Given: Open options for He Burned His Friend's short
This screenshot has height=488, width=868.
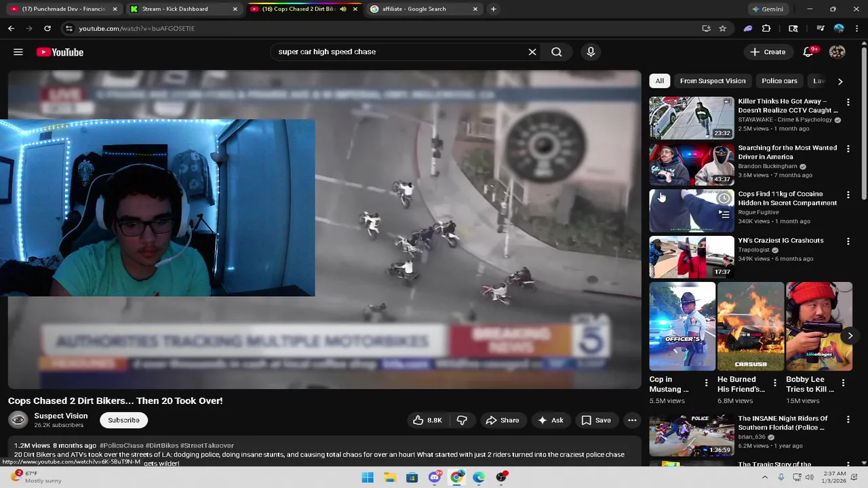Looking at the screenshot, I should coord(774,383).
